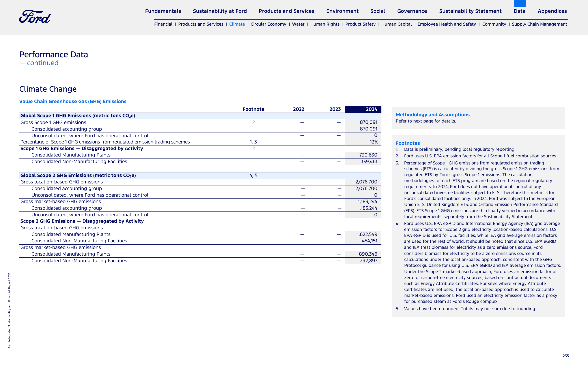Go to Sustainability at Ford tab
The height and width of the screenshot is (368, 588).
(220, 11)
